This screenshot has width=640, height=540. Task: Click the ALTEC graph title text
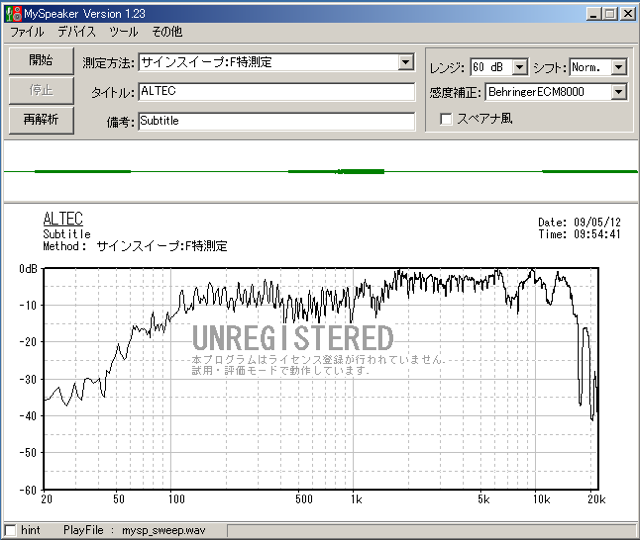[63, 219]
